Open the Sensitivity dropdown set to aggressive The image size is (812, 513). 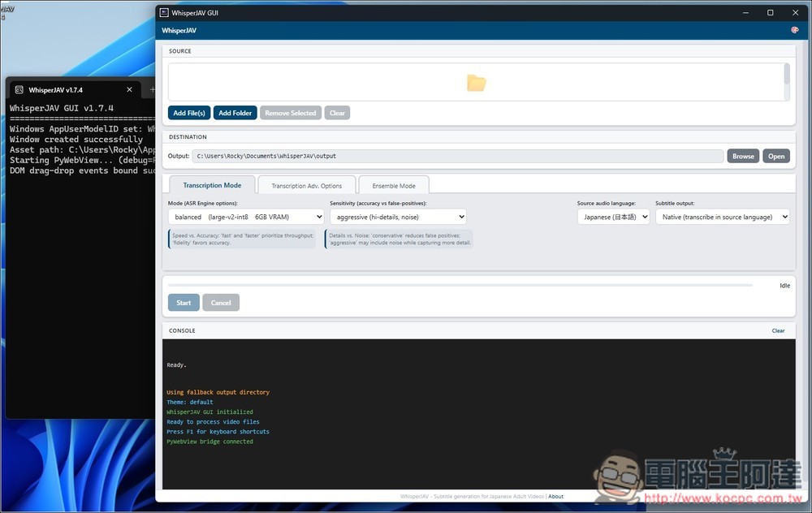pos(398,217)
